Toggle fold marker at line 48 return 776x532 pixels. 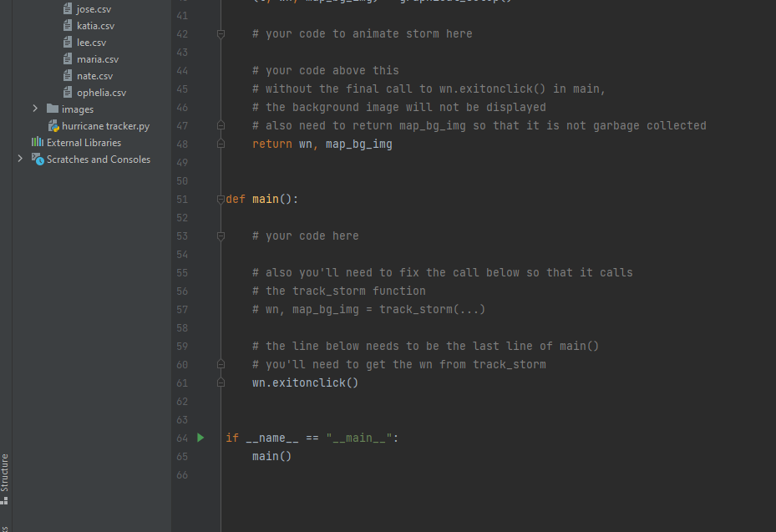221,144
